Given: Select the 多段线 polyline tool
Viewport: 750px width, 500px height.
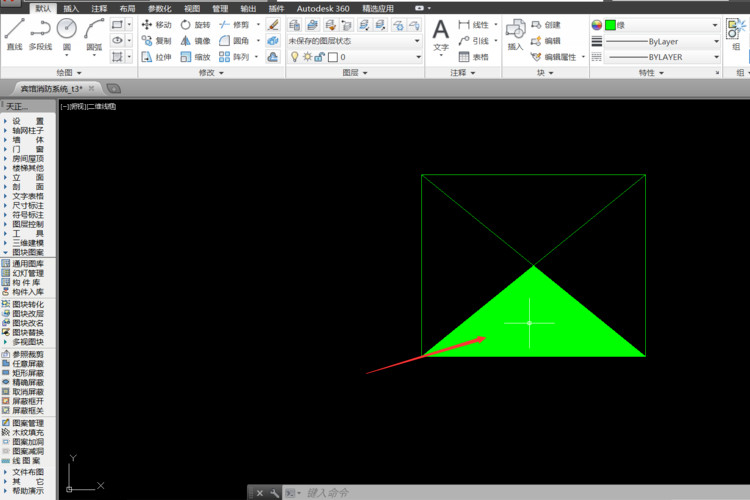Looking at the screenshot, I should [40, 34].
